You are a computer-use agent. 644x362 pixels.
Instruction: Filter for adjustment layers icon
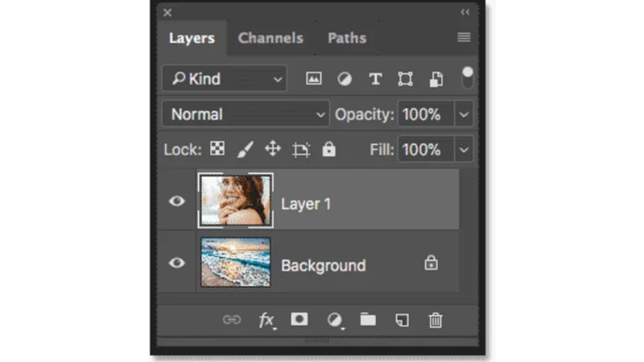[x=345, y=79]
